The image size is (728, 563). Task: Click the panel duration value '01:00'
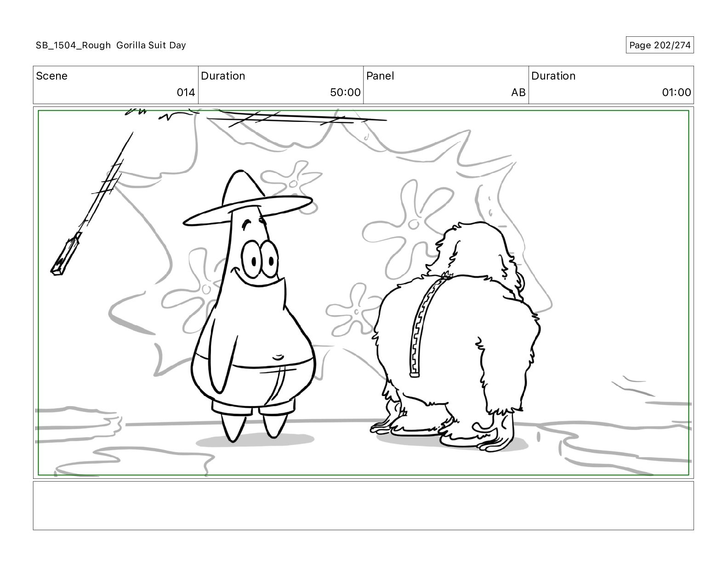tap(676, 92)
